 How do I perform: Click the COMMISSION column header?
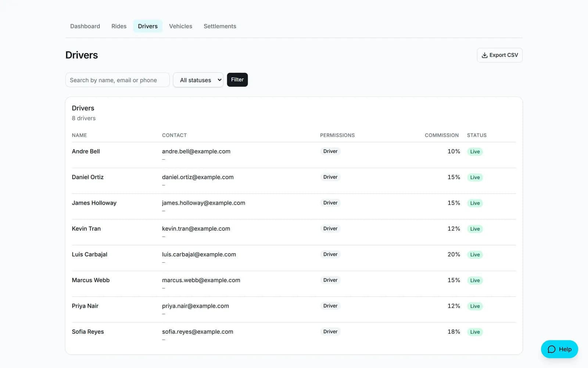tap(442, 135)
